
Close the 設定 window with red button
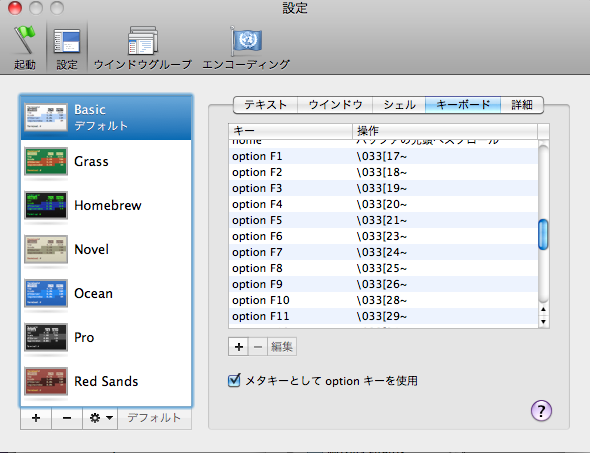pyautogui.click(x=15, y=8)
